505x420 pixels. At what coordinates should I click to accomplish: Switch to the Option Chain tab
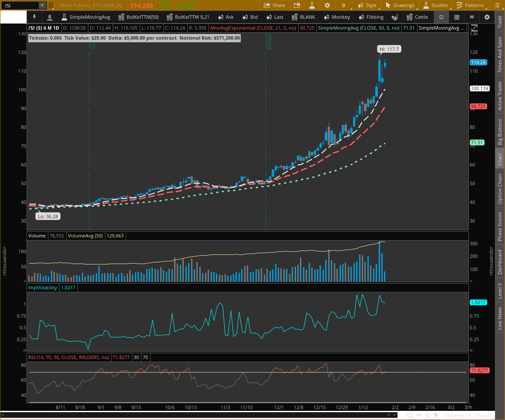point(499,187)
